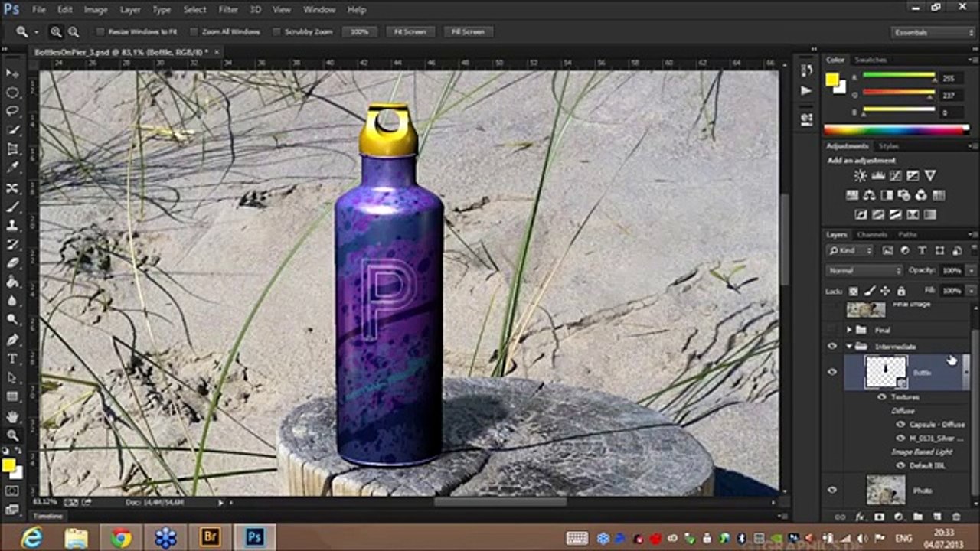
Task: Hide the Photo layer
Action: [832, 490]
